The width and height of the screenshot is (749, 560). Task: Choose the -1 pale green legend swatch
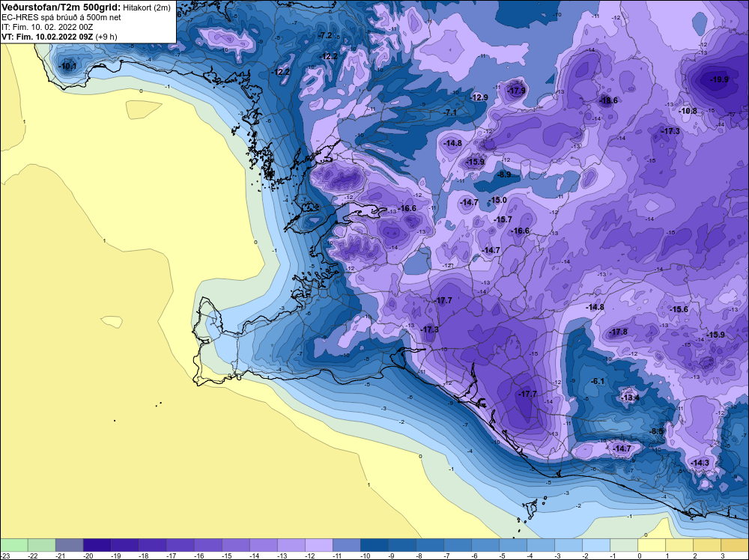click(624, 545)
